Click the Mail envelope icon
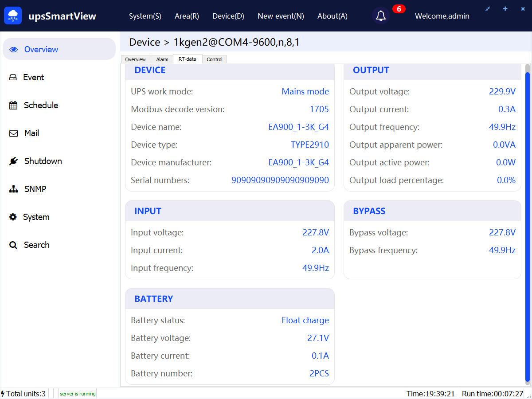Image resolution: width=532 pixels, height=399 pixels. [x=14, y=133]
